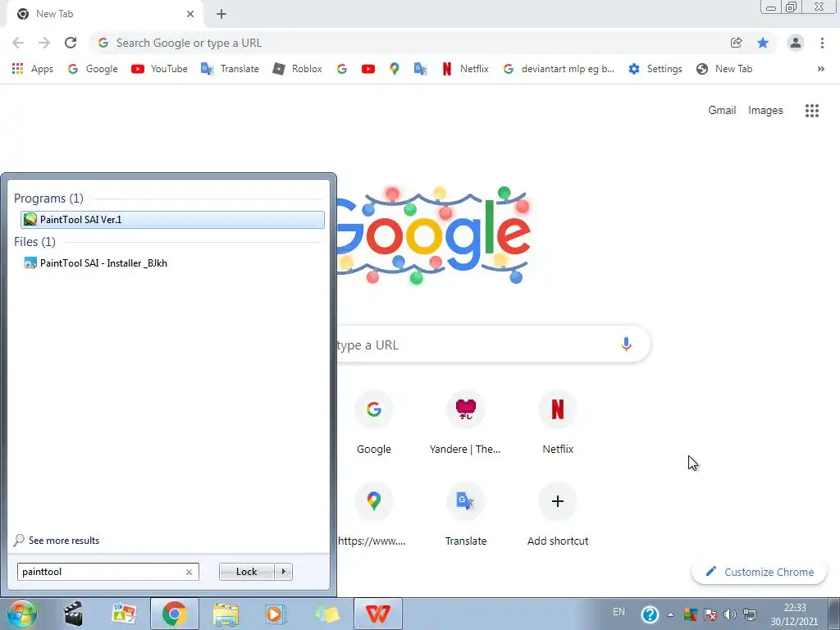Screen dimensions: 840x630
Task: Open the WPS Office taskbar icon
Action: [377, 614]
